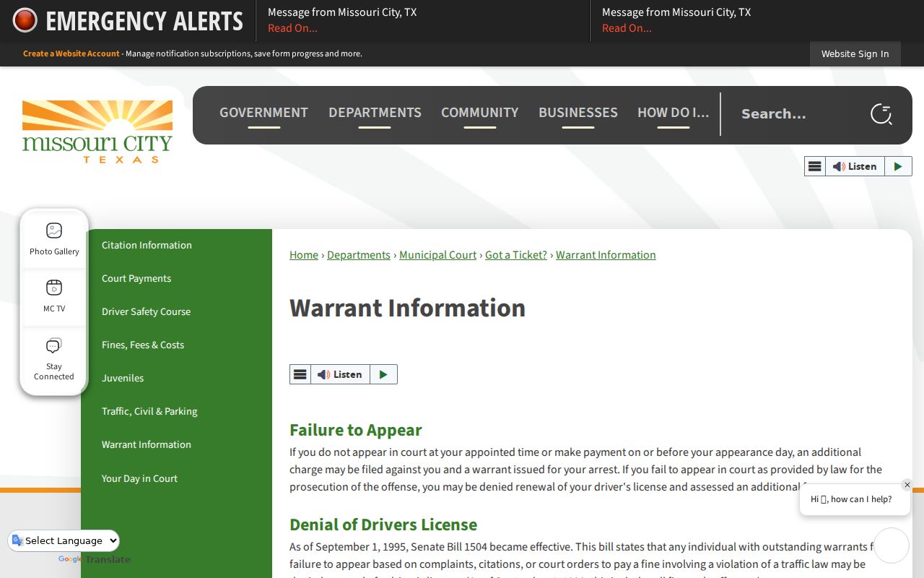Go to Home breadcrumb link
The image size is (924, 578).
coord(304,255)
